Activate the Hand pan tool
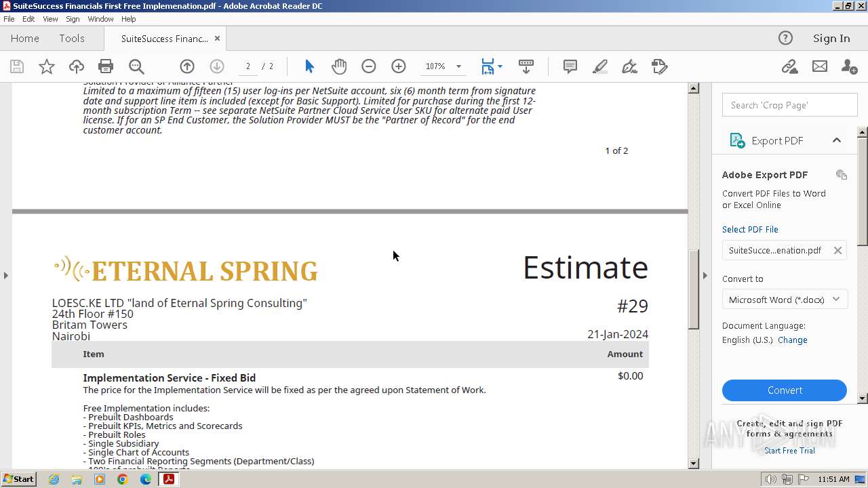868x488 pixels. 339,66
